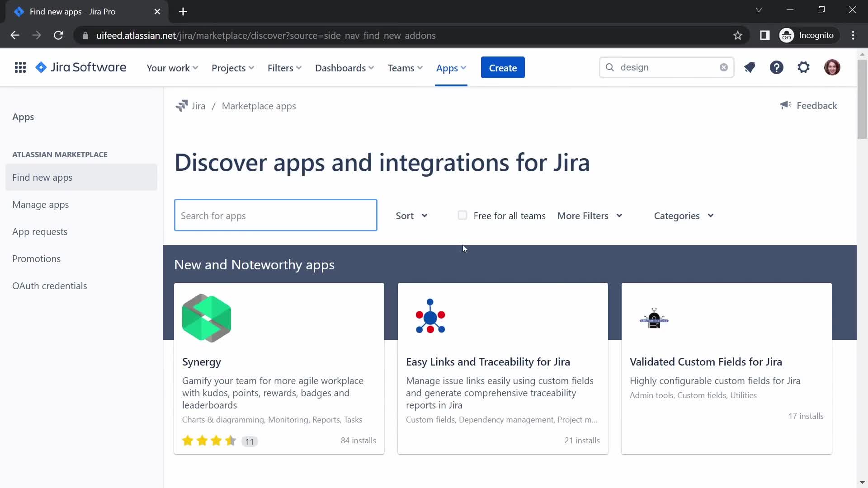Click the search magnifier icon

[610, 67]
